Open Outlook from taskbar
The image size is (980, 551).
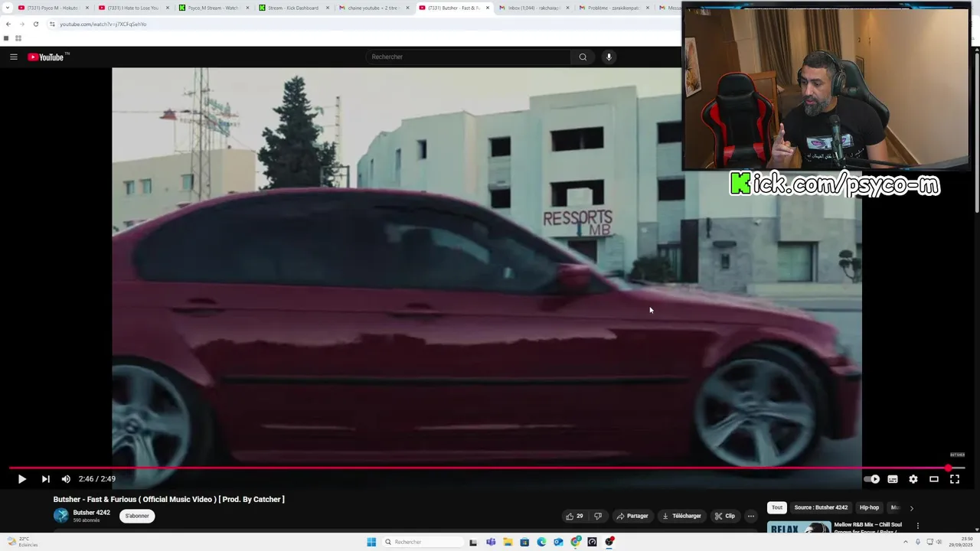[558, 542]
